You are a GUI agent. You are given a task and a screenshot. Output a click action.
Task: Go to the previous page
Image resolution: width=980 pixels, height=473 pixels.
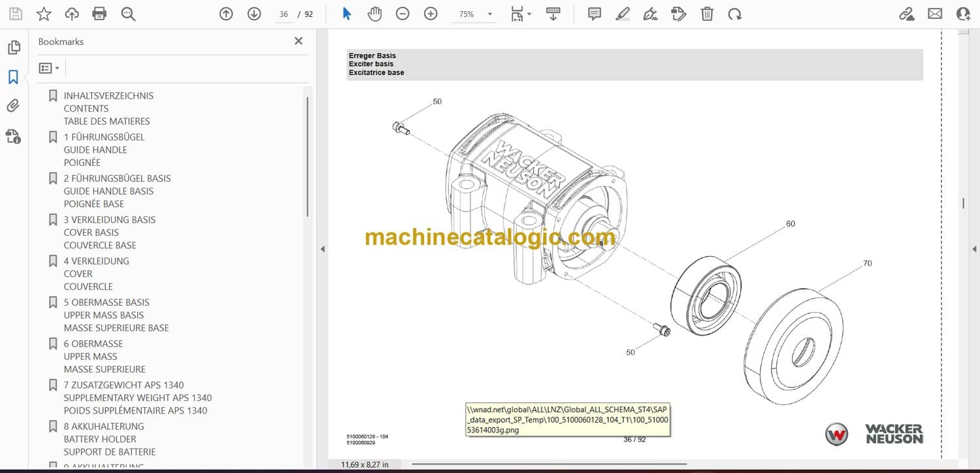pyautogui.click(x=226, y=14)
